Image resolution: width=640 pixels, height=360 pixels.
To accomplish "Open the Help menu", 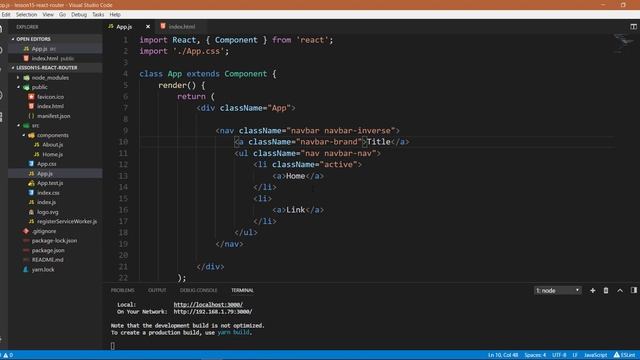I will click(x=115, y=14).
